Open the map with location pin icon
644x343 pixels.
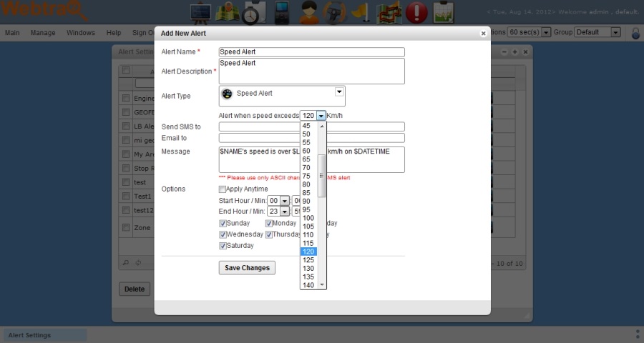(x=228, y=12)
